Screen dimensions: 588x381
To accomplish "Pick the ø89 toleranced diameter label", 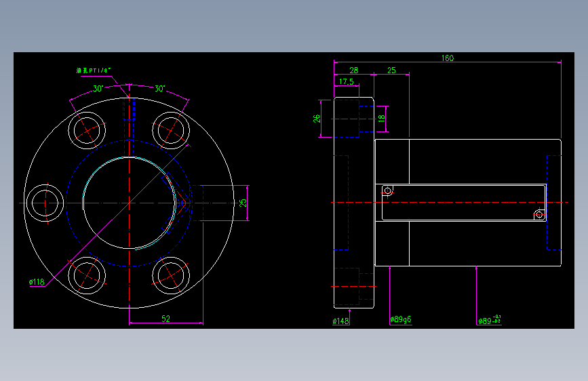I will click(490, 320).
